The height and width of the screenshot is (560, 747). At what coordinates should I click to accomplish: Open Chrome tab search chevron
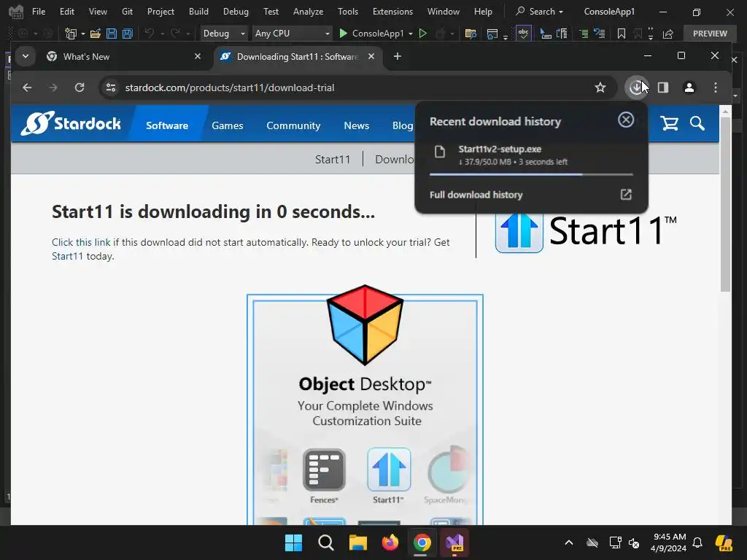point(26,57)
